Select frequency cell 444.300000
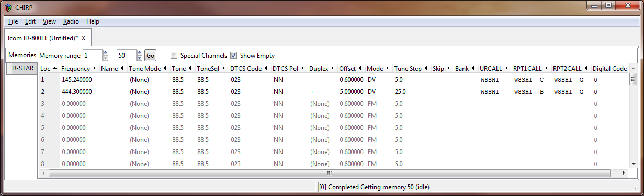This screenshot has height=196, width=644. (77, 92)
